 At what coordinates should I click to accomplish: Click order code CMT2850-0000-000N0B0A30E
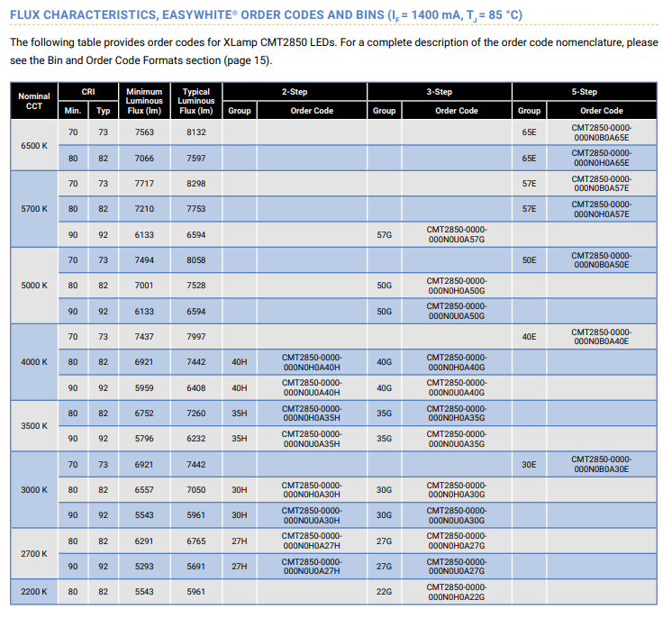pos(601,464)
